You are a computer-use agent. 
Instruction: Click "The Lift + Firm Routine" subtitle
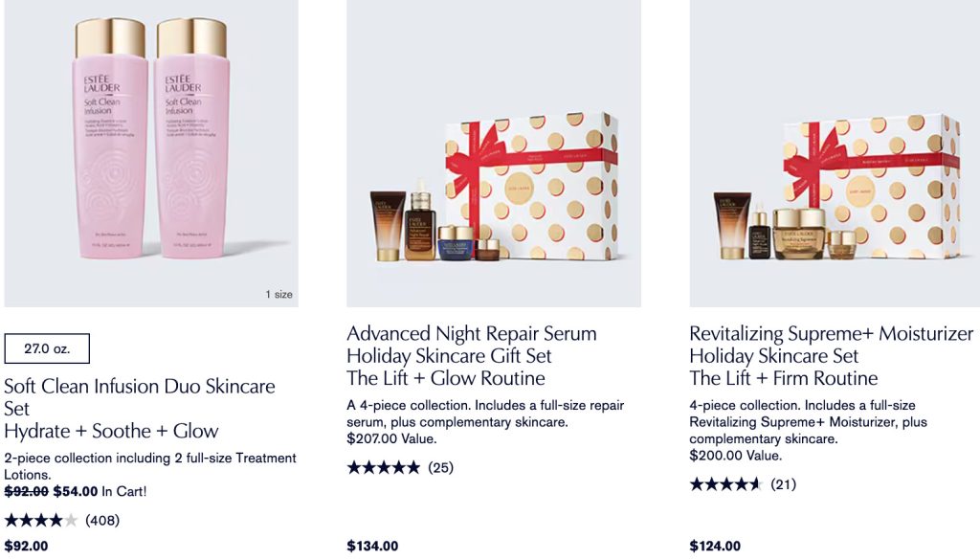coord(783,378)
